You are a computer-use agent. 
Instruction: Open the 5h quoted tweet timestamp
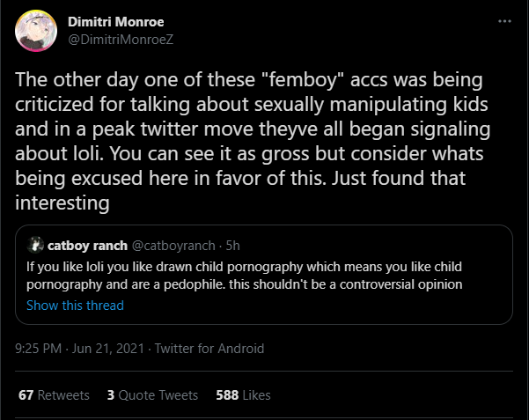point(232,246)
